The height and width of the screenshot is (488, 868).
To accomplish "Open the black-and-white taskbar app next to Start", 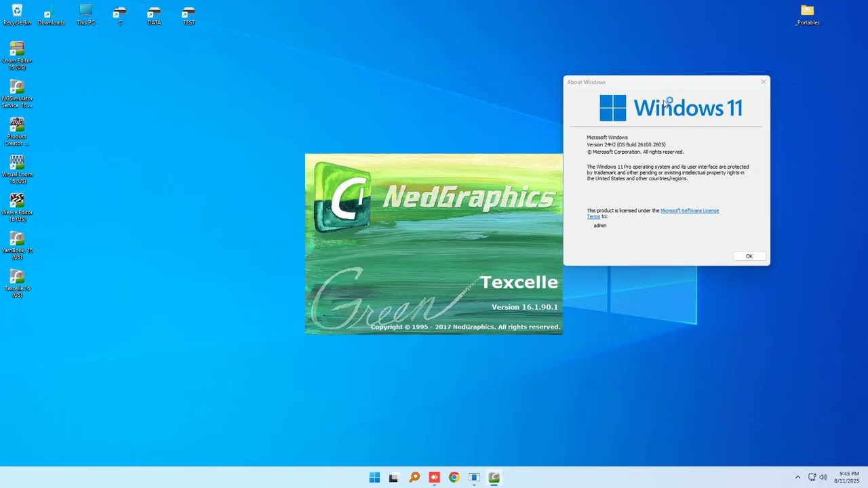I will tap(394, 477).
